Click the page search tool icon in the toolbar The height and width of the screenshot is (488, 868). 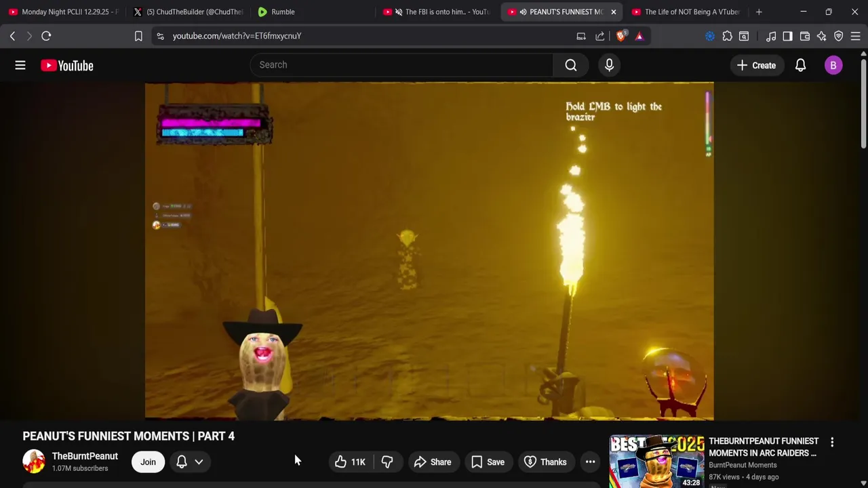coord(744,36)
